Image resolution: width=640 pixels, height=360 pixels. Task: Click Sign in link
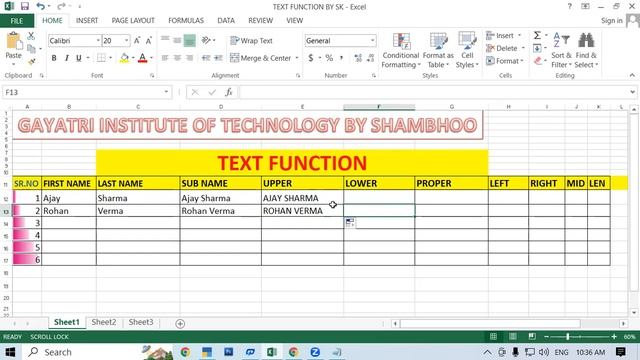(x=611, y=20)
